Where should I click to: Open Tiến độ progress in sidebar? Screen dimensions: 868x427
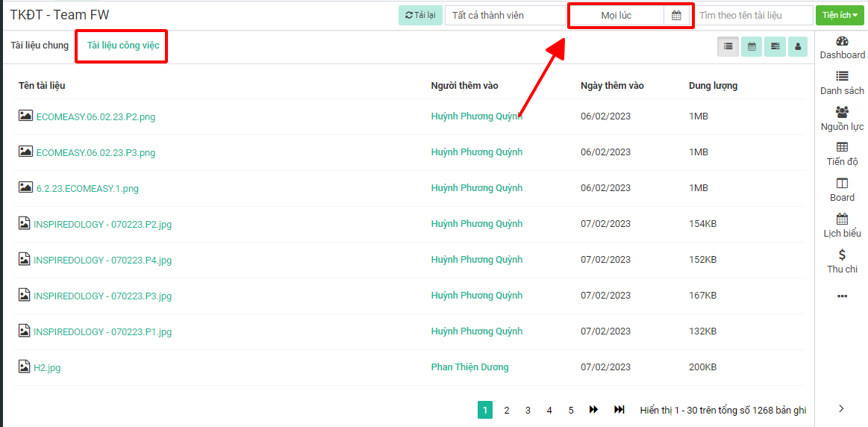(x=842, y=154)
